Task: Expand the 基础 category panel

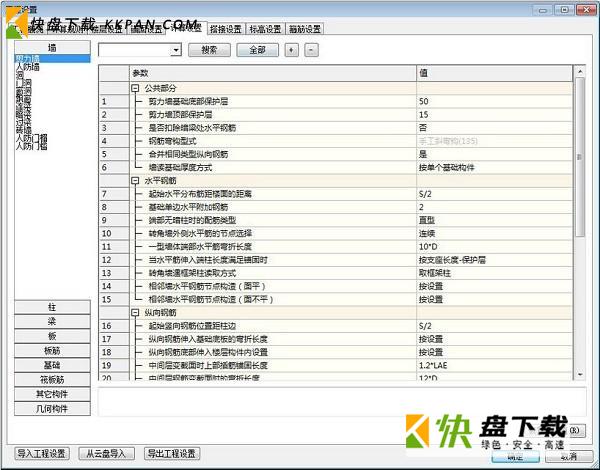Action: click(x=52, y=366)
